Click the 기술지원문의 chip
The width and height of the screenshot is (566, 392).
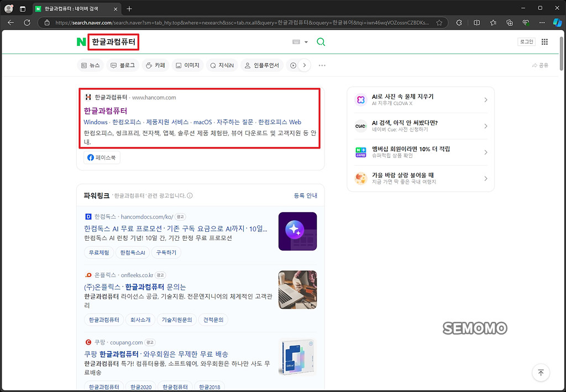(177, 320)
